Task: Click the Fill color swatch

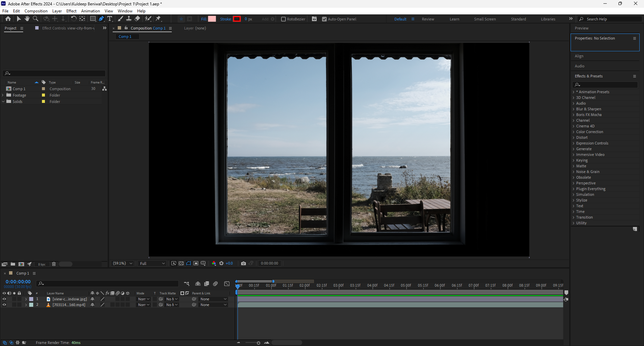Action: coord(212,19)
